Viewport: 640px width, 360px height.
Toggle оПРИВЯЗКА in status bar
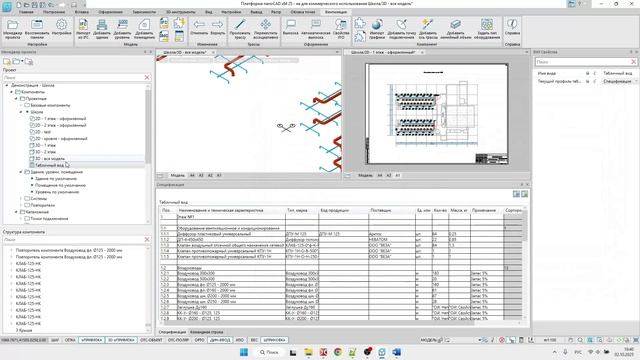tap(91, 340)
